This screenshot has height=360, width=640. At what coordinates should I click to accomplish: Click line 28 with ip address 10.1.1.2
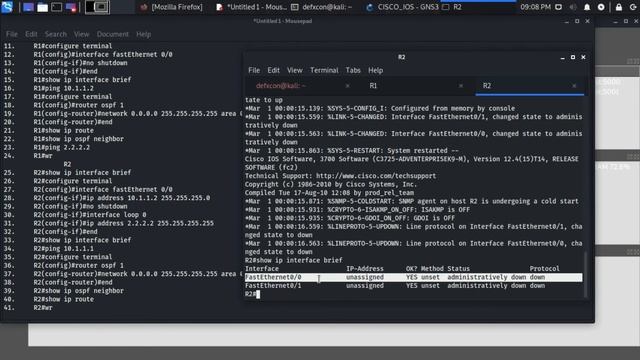122,198
